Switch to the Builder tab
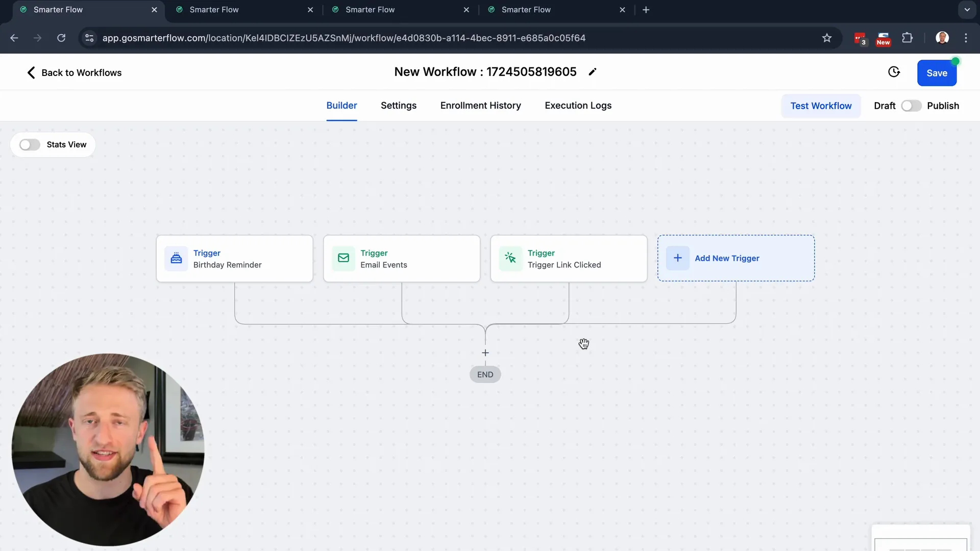The width and height of the screenshot is (980, 551). (x=341, y=106)
